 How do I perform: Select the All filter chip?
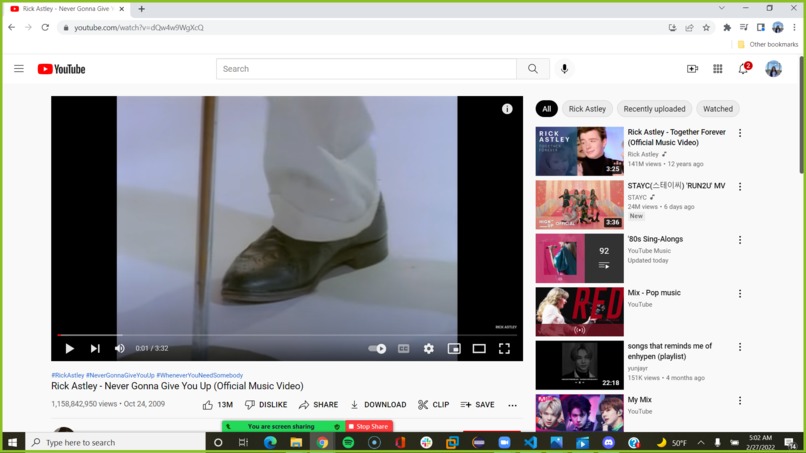coord(546,109)
